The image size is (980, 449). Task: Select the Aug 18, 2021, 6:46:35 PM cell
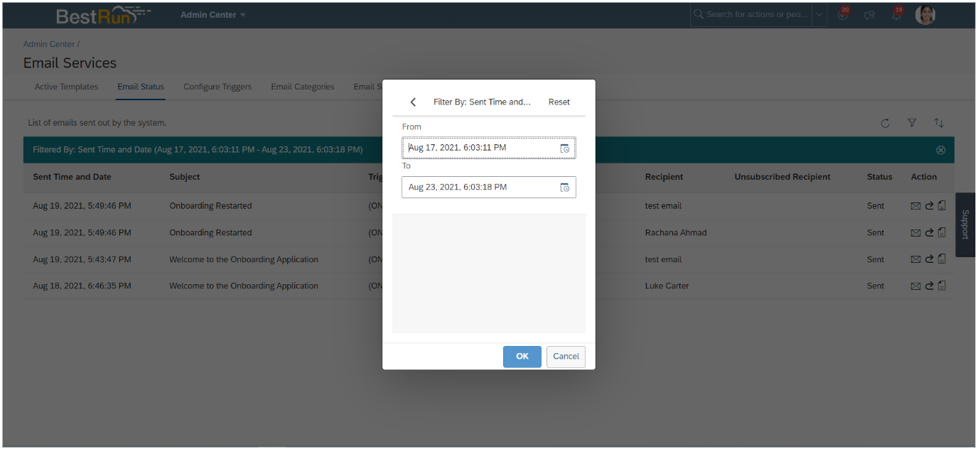[82, 286]
